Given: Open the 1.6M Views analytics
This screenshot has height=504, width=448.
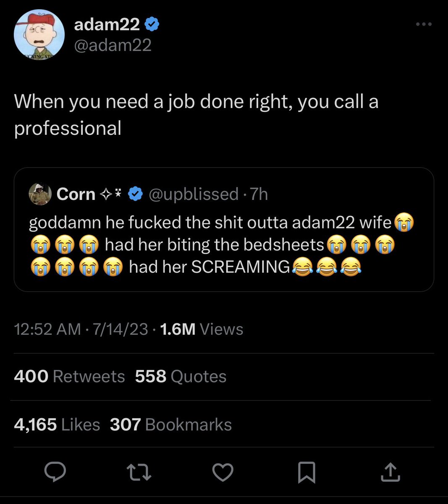Looking at the screenshot, I should 202,329.
